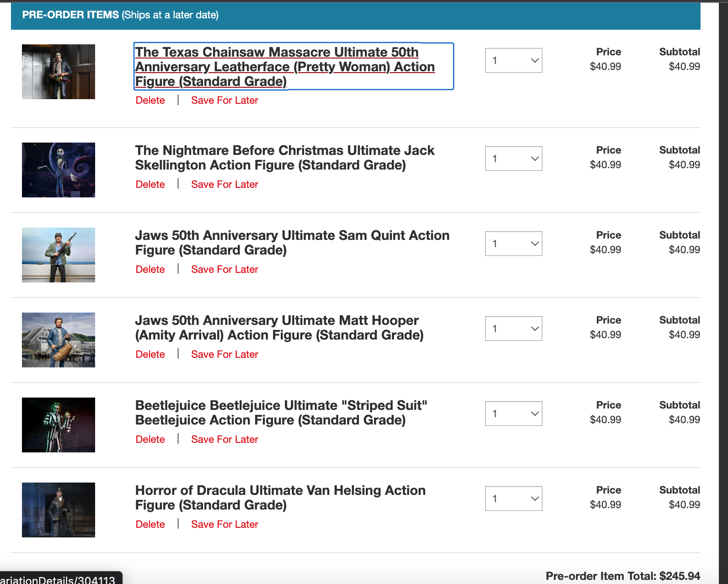
Task: Delete the Leatherface Pretty Woman figure
Action: 150,101
